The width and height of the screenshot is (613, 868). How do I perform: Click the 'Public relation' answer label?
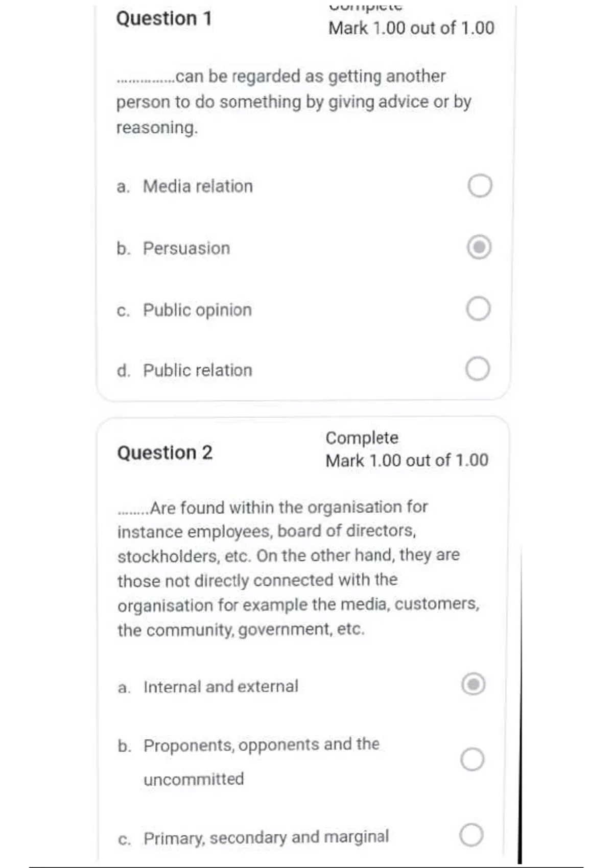point(197,370)
